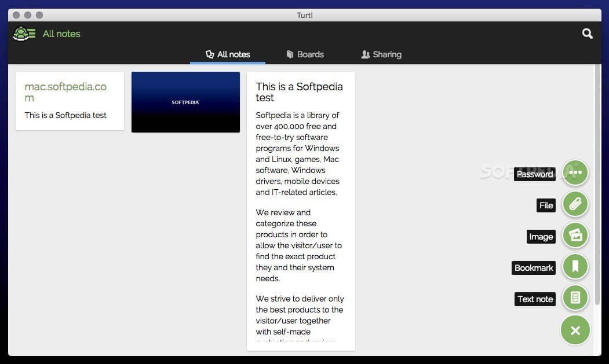The image size is (609, 364).
Task: Select the Text note document icon
Action: pyautogui.click(x=575, y=297)
